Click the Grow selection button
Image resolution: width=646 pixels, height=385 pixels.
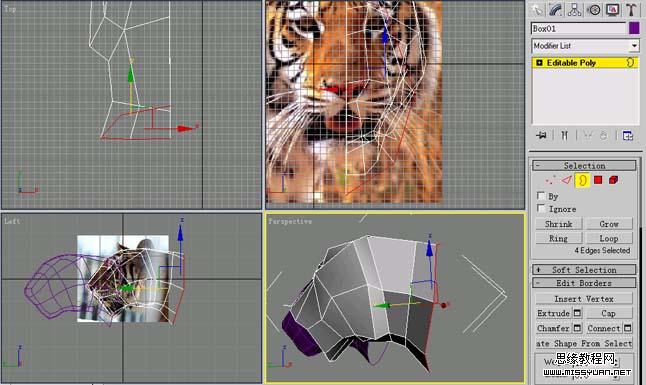[x=609, y=224]
